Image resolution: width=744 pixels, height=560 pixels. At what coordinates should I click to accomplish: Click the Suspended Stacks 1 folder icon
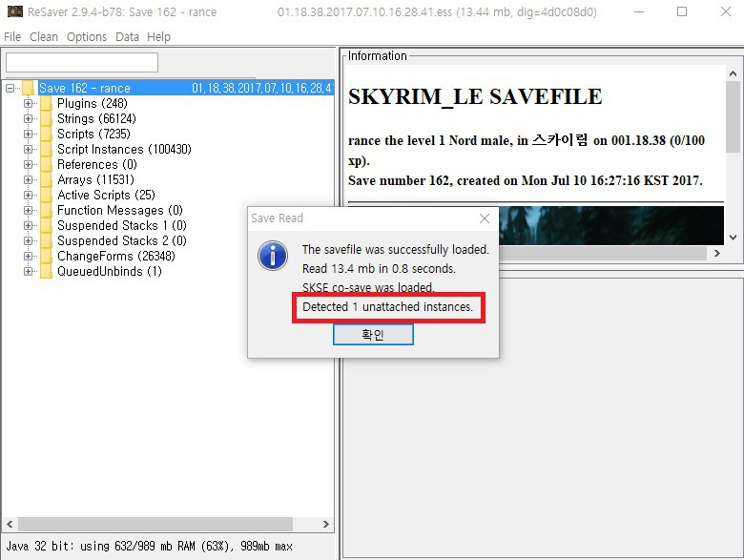[x=46, y=225]
